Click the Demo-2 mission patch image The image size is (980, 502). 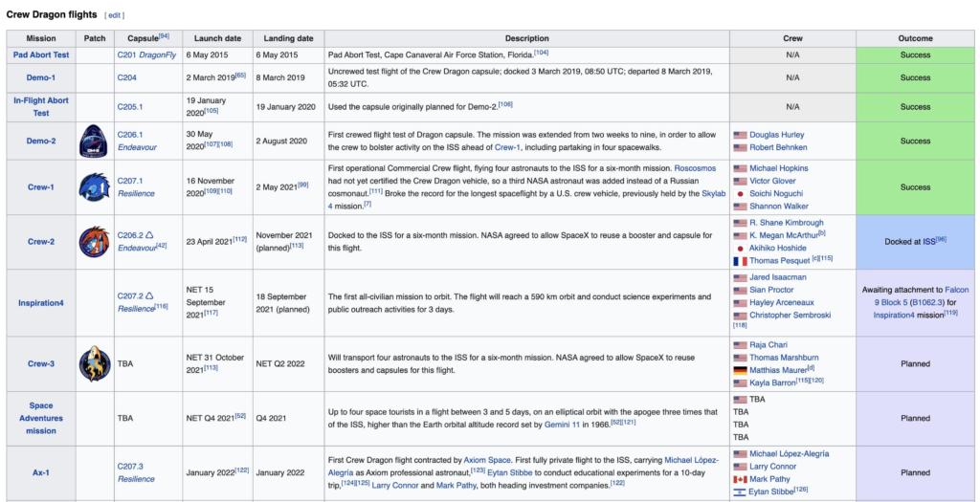[95, 141]
